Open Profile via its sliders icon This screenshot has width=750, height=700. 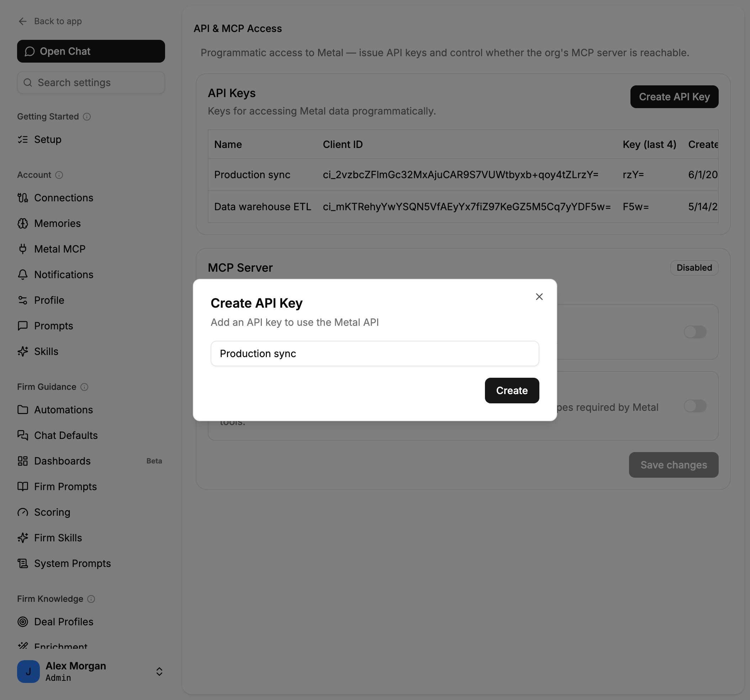(23, 300)
